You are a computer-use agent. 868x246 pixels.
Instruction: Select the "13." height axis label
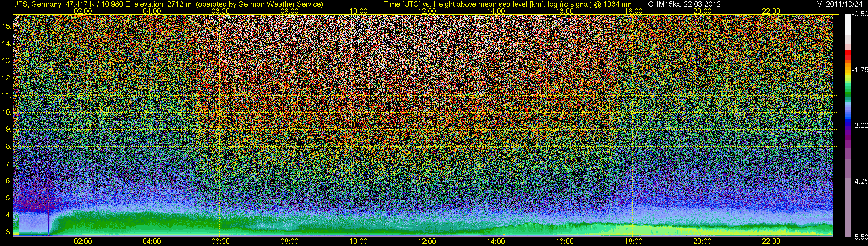7,61
